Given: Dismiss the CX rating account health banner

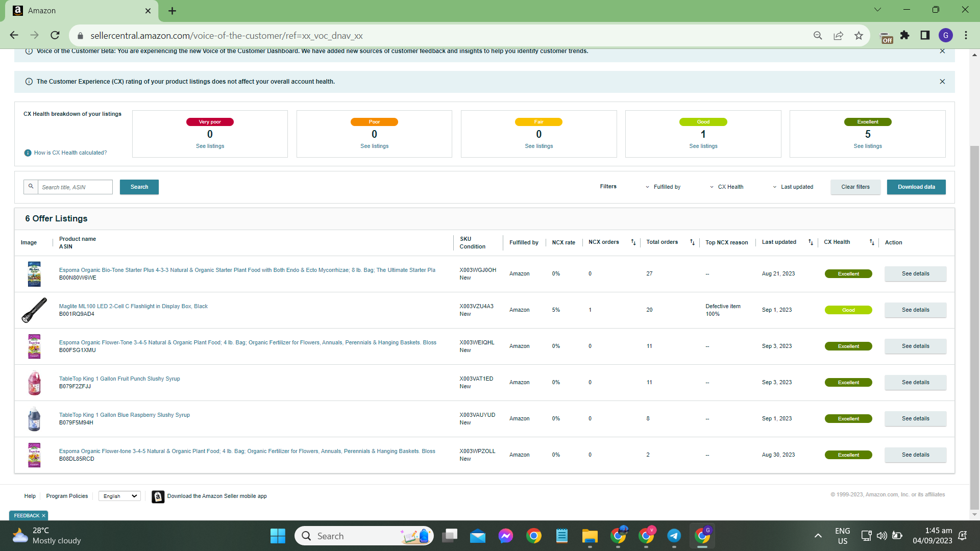Looking at the screenshot, I should pos(942,82).
